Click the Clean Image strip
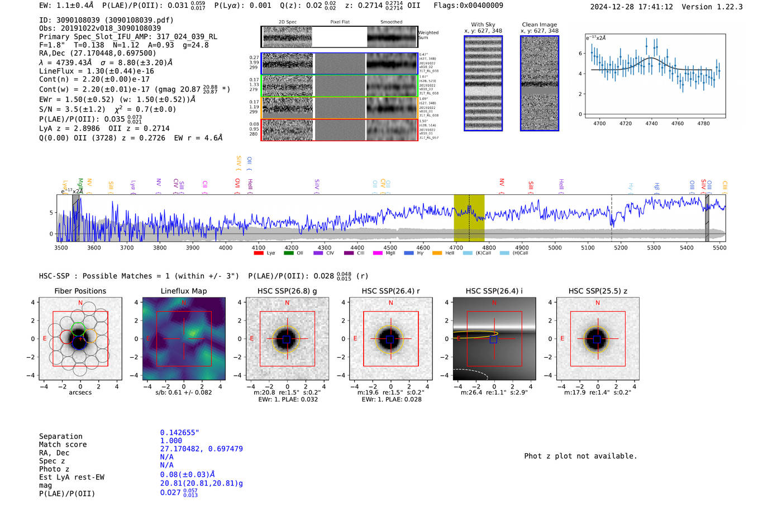The width and height of the screenshot is (782, 532). pos(540,83)
